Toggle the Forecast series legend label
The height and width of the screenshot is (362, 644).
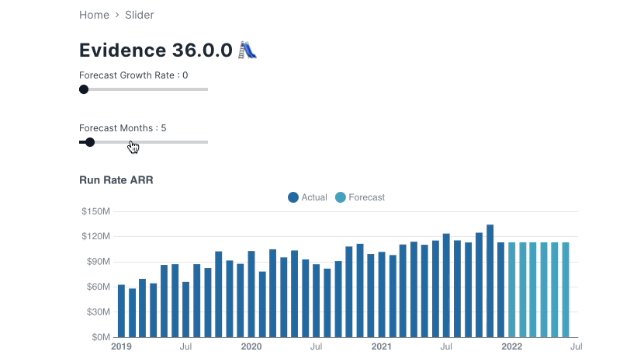pyautogui.click(x=366, y=197)
